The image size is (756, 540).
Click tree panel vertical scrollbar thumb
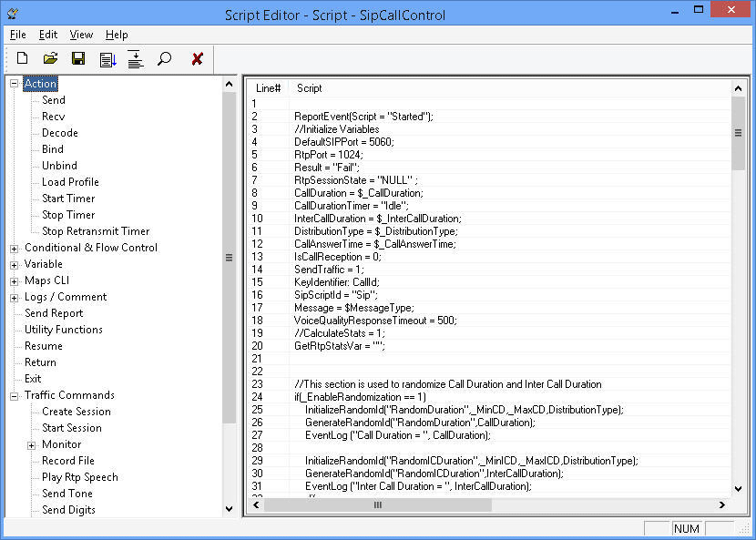pos(229,258)
